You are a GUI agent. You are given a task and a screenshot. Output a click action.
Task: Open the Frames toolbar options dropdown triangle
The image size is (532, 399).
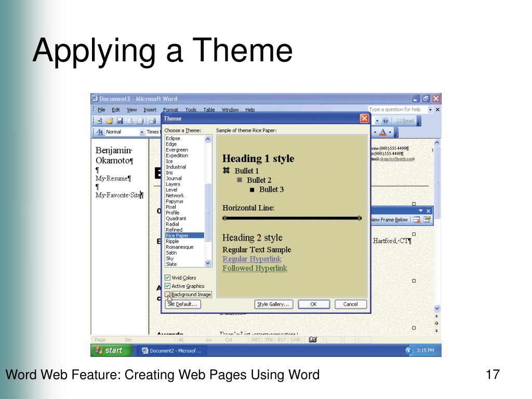tap(421, 211)
